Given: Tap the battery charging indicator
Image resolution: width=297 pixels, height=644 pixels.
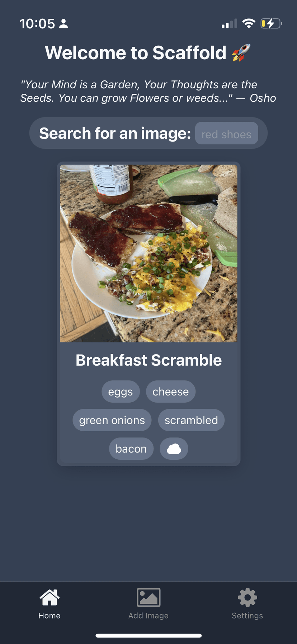Looking at the screenshot, I should [271, 24].
